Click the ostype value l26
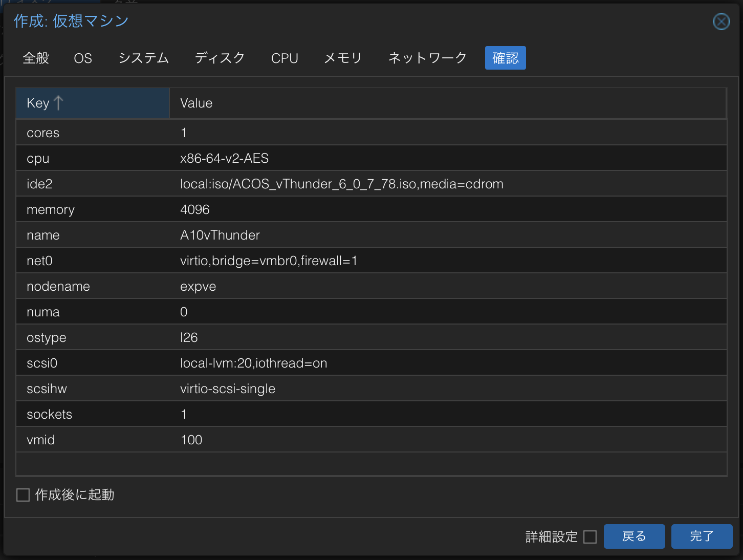Screen dimensions: 743x560 click(189, 337)
